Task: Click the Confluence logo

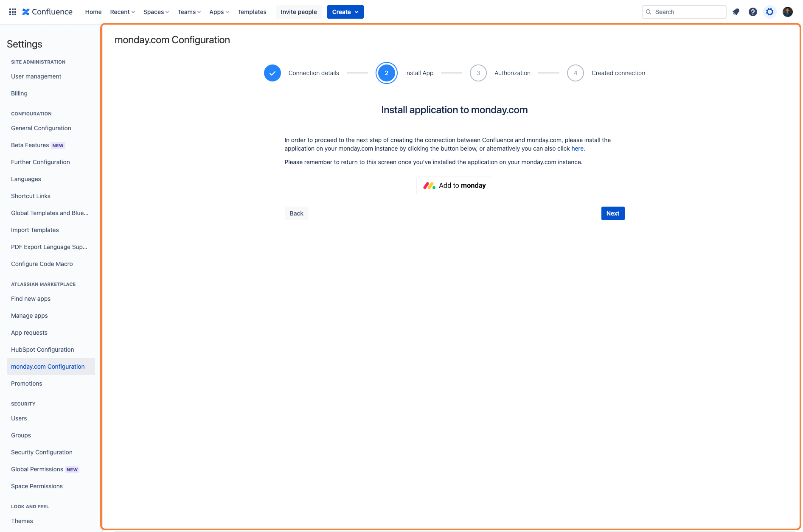Action: coord(47,12)
